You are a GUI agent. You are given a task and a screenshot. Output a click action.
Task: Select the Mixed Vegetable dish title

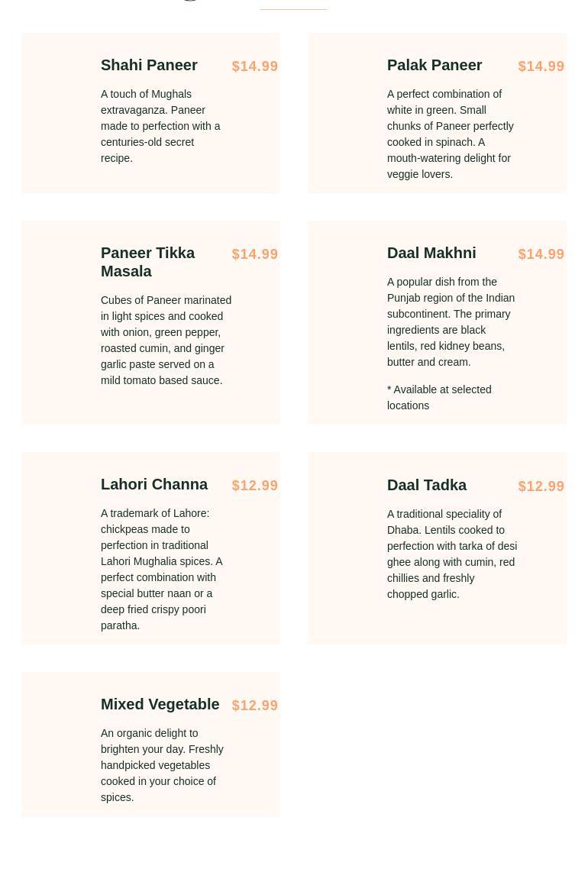(x=160, y=705)
